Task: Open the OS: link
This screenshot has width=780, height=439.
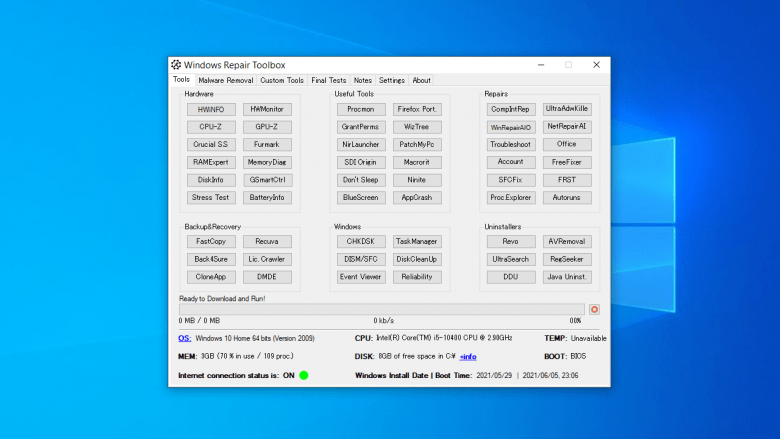Action: coord(185,338)
